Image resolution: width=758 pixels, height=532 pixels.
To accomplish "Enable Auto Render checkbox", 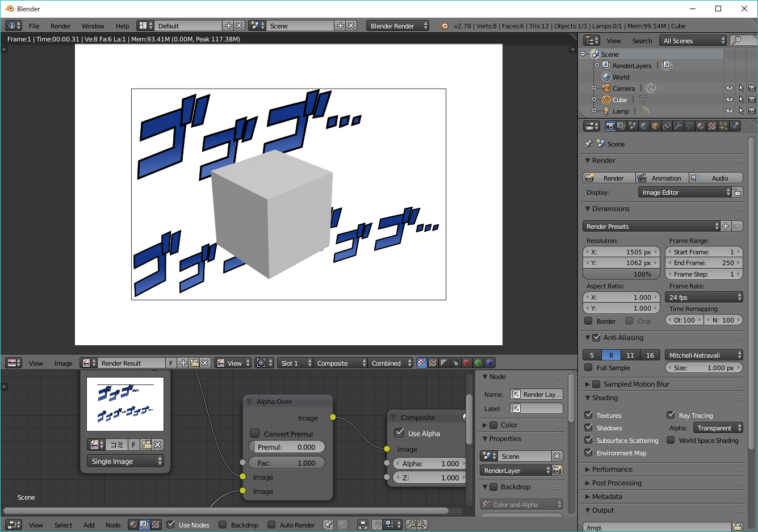I will 271,525.
